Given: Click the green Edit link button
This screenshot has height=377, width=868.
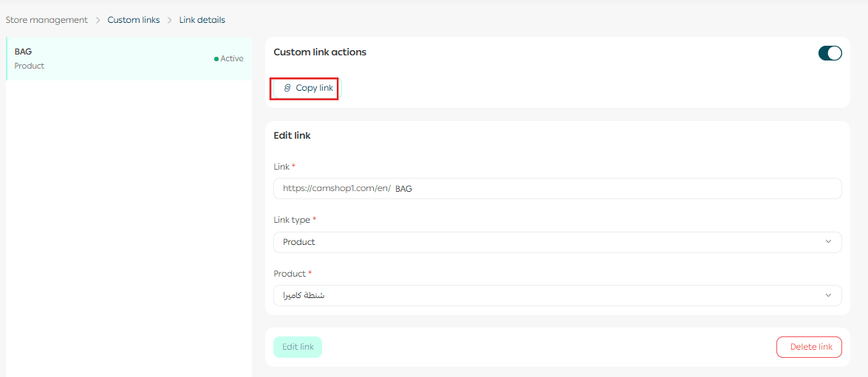Looking at the screenshot, I should coord(298,347).
